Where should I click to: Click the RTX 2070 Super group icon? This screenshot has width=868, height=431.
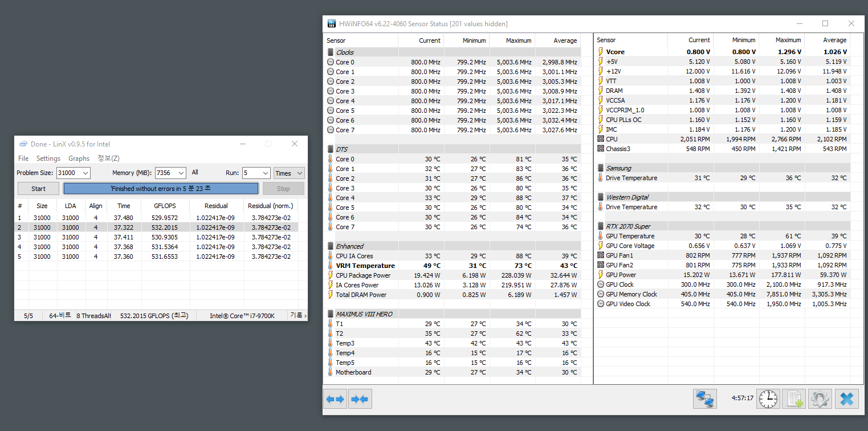[x=601, y=226]
